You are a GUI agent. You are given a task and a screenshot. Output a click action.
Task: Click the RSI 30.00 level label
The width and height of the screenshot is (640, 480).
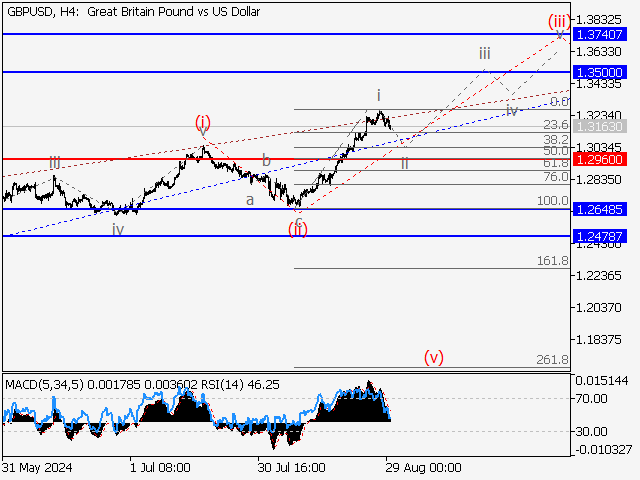[591, 431]
